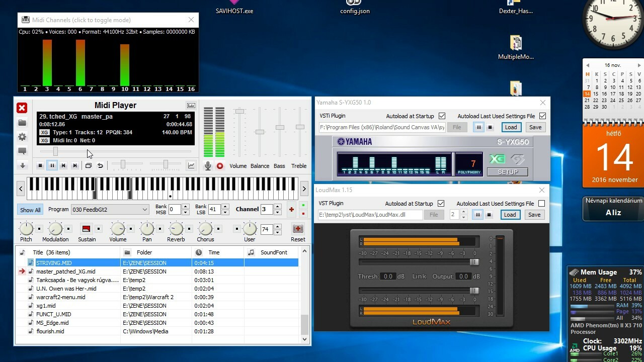The width and height of the screenshot is (644, 362).
Task: Open SETUP in Yamaha plugin panel
Action: [x=507, y=172]
